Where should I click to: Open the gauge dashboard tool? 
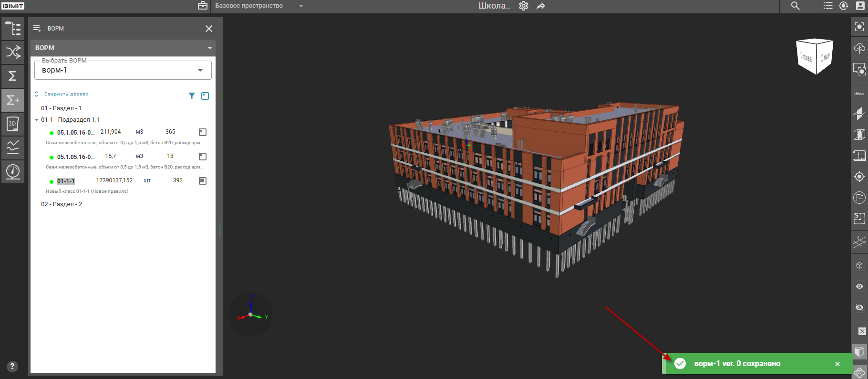pyautogui.click(x=13, y=171)
